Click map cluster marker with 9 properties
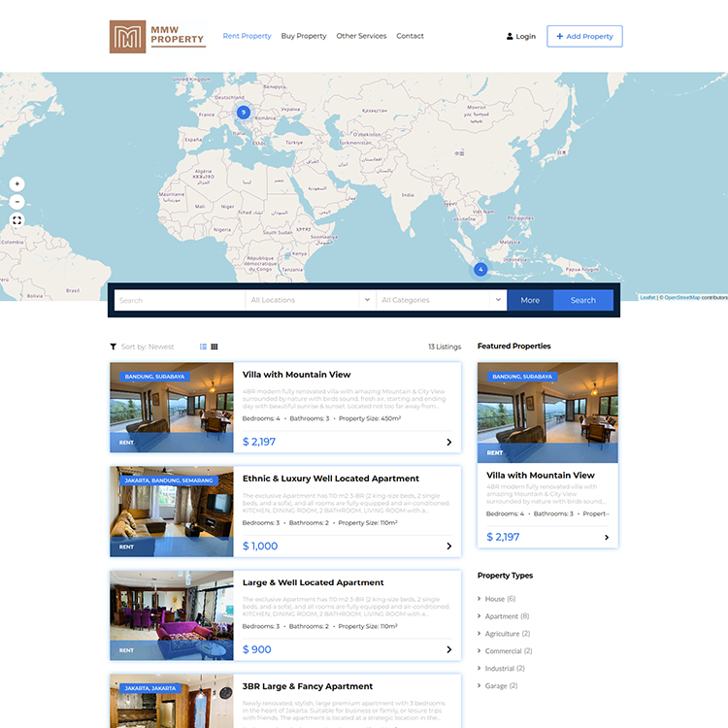This screenshot has width=728, height=728. 244,113
